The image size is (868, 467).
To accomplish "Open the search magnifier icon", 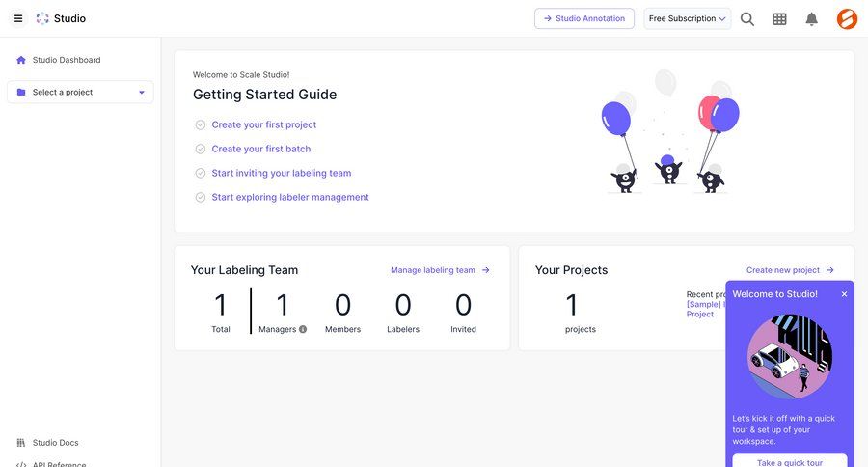I will 747,19.
